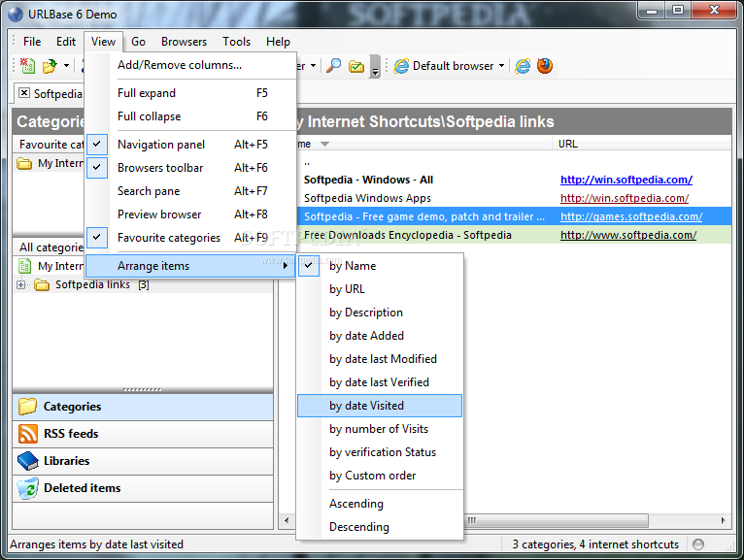Click the Categories folder icon in navigation
This screenshot has height=560, width=744.
click(x=27, y=407)
